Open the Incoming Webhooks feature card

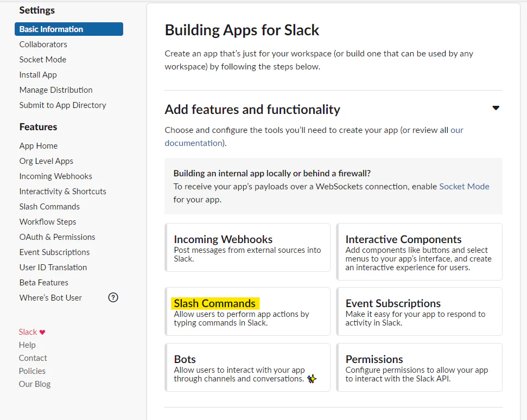[x=247, y=247]
